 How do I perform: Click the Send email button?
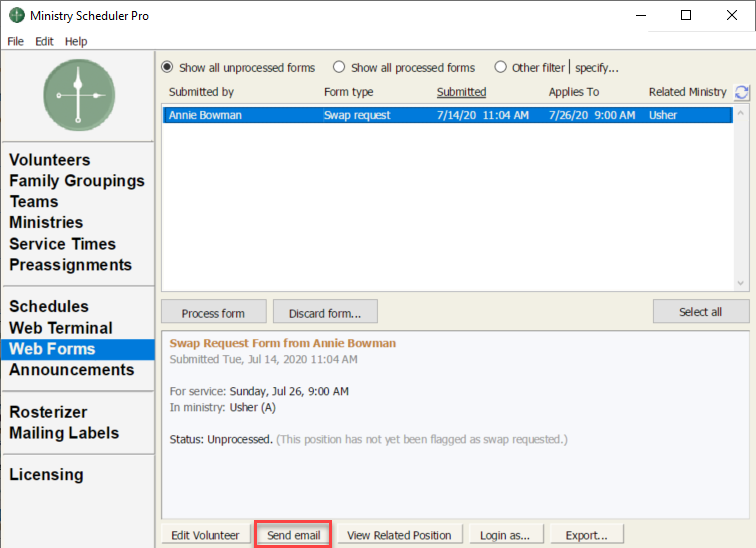click(x=293, y=535)
